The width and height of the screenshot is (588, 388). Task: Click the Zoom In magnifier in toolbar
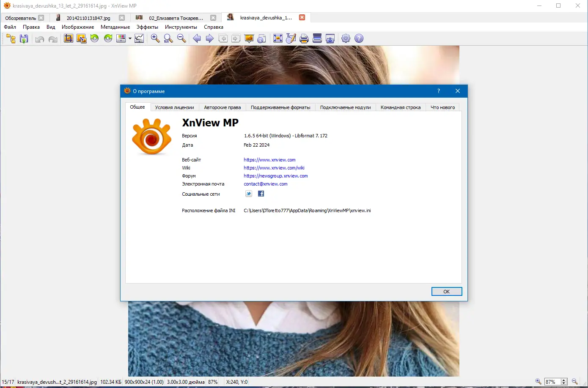tap(155, 39)
